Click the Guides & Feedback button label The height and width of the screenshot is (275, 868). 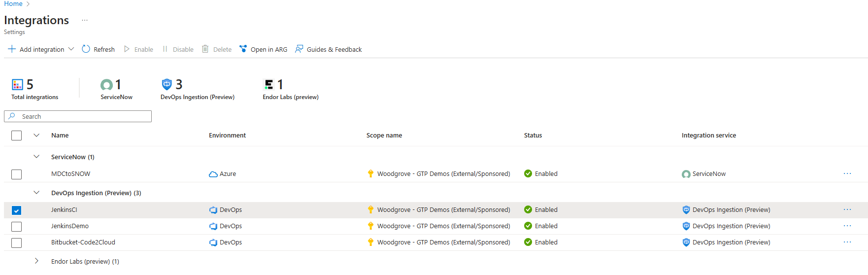[x=334, y=49]
